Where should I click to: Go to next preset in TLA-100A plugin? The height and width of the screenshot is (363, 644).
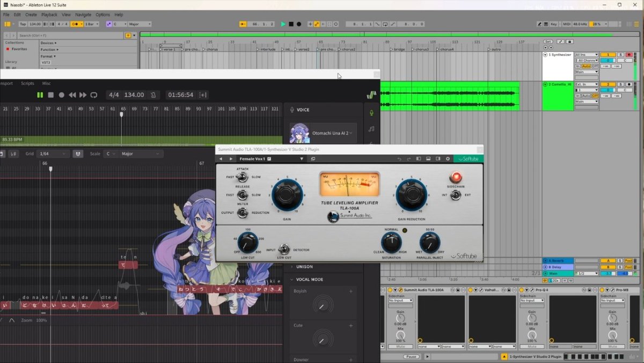click(231, 159)
